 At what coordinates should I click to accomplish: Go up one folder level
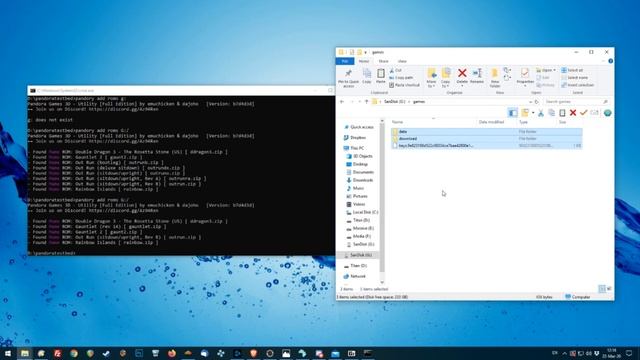pos(366,102)
